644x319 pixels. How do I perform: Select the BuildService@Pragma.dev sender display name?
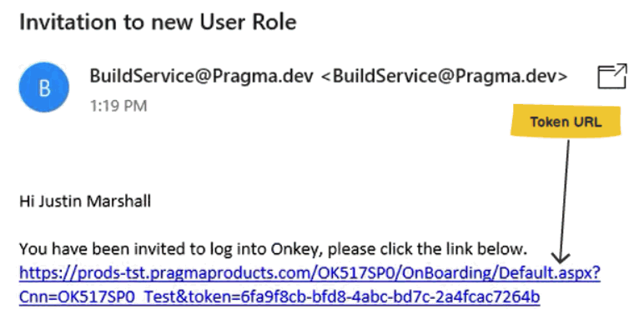point(201,77)
